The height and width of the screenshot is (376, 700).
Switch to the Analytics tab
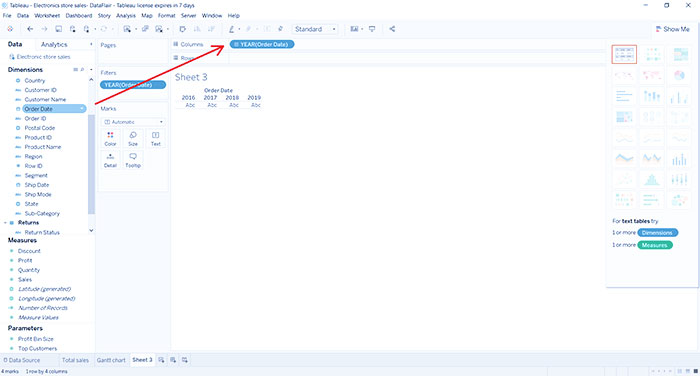click(54, 45)
